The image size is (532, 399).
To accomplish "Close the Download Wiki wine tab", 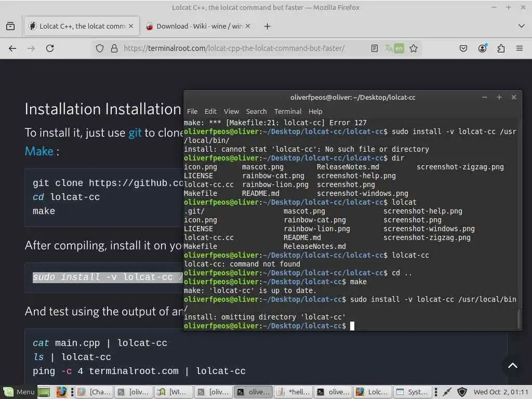I will (248, 26).
